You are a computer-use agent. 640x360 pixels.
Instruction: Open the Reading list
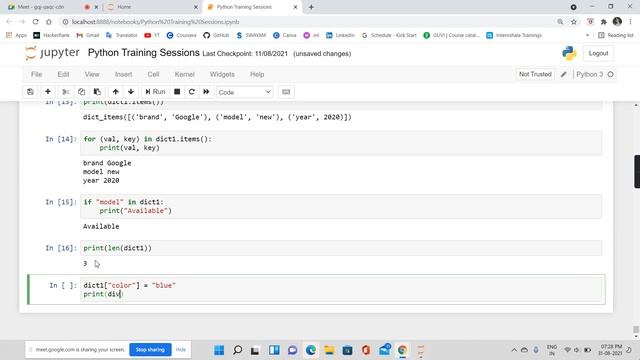tap(616, 35)
